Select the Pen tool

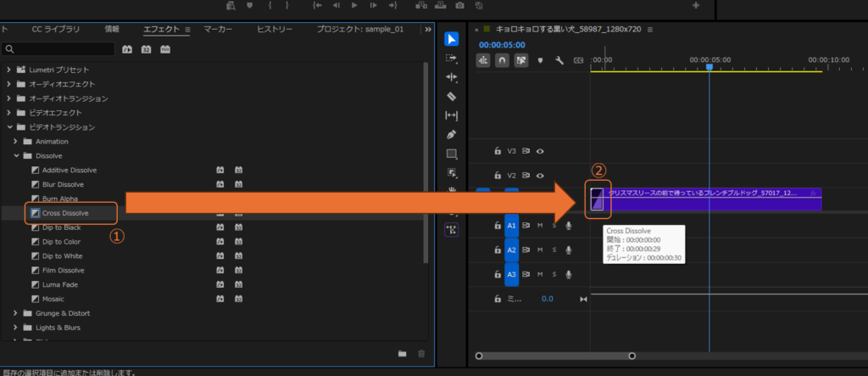452,135
